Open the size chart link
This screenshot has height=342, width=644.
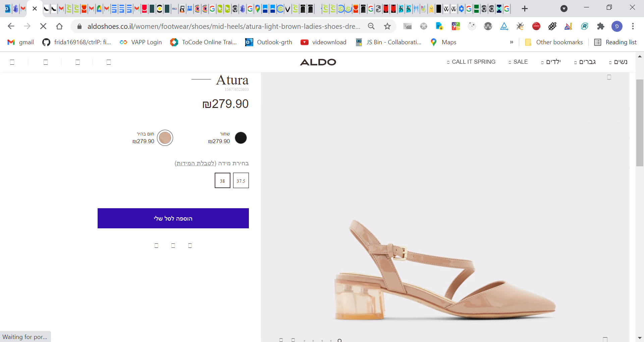point(196,163)
